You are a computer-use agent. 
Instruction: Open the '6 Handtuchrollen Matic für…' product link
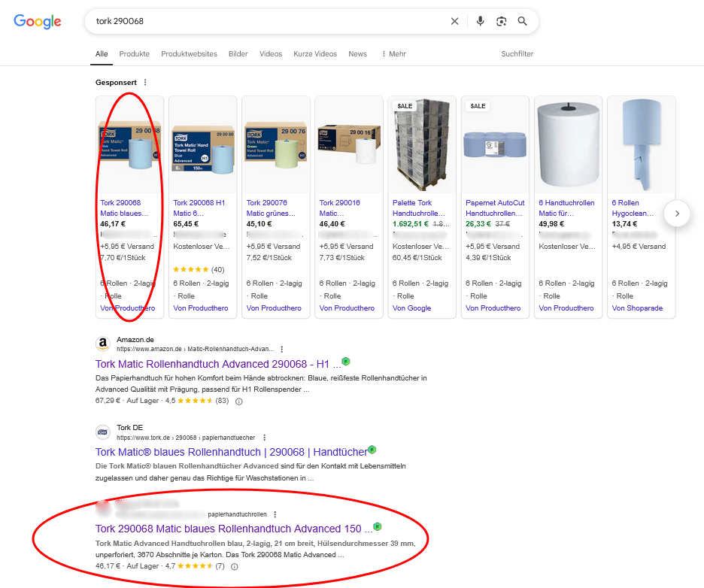(566, 208)
